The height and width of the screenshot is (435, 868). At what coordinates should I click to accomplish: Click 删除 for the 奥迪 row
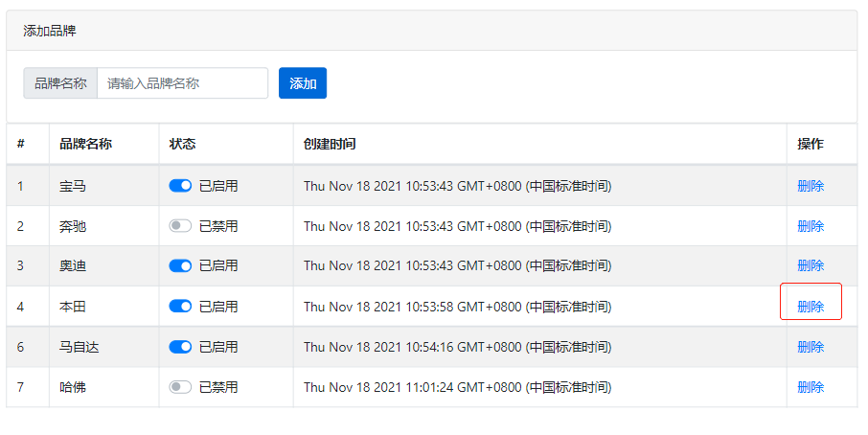tap(811, 265)
